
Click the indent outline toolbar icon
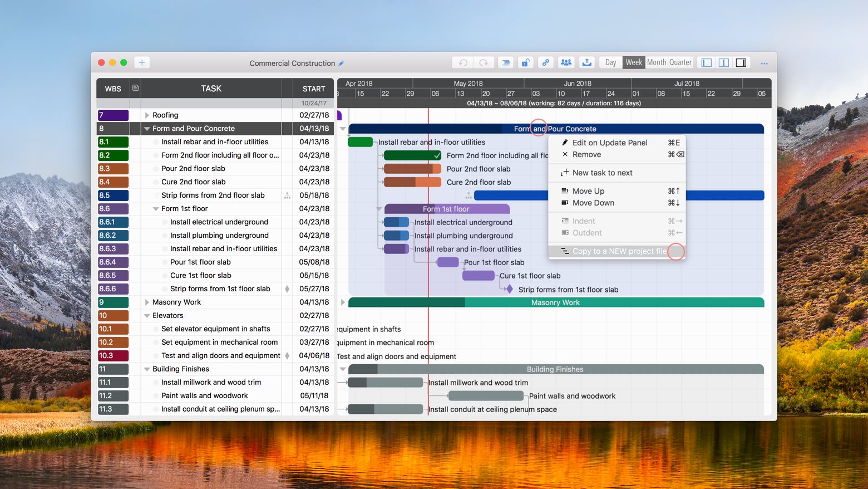(x=505, y=63)
